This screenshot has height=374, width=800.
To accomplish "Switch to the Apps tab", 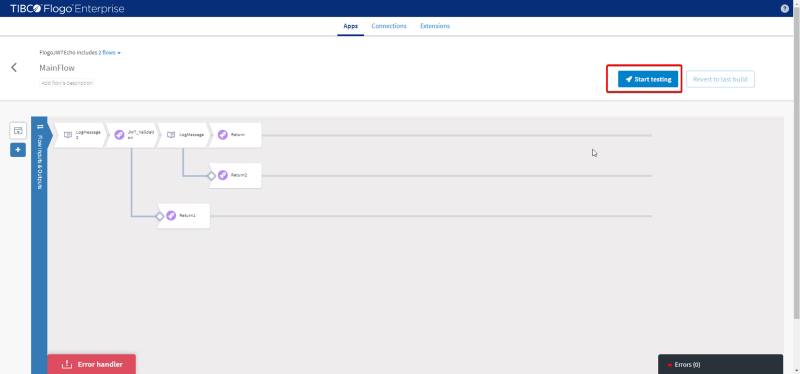I will (351, 26).
